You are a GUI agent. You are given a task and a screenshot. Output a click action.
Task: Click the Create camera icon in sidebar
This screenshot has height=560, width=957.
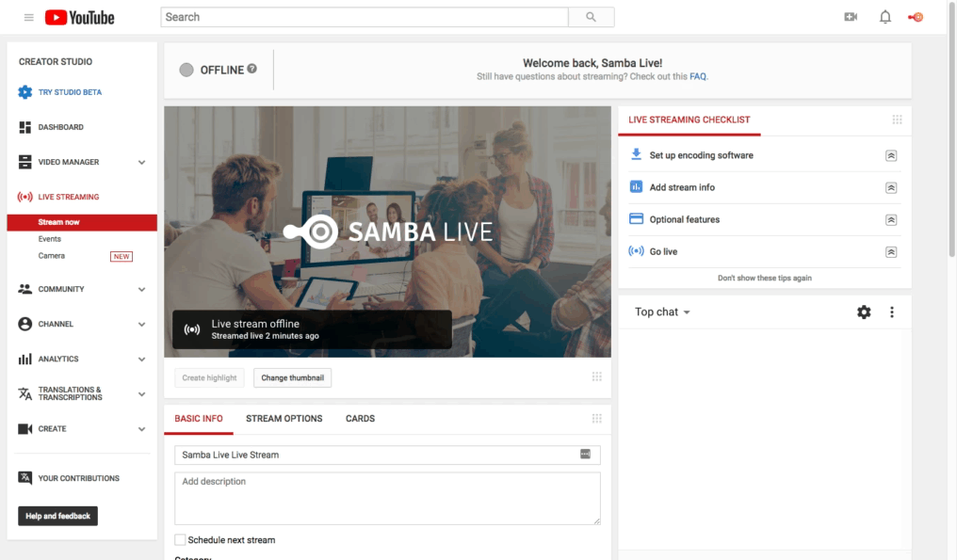[25, 429]
